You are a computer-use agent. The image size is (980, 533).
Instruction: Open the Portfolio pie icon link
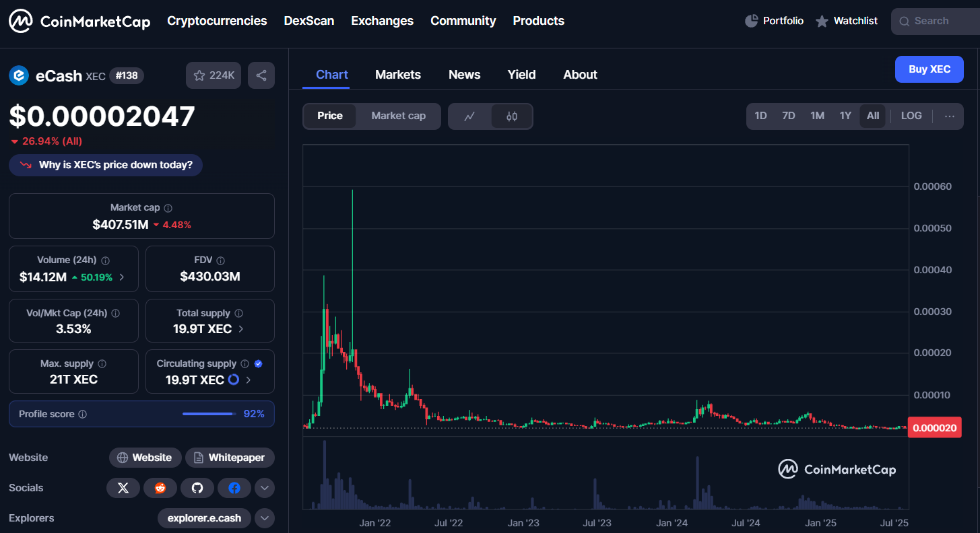(774, 21)
